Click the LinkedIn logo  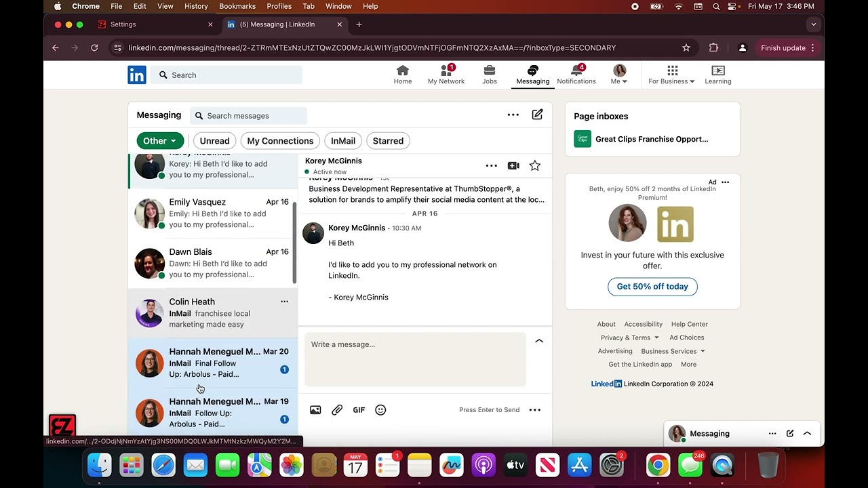point(137,75)
